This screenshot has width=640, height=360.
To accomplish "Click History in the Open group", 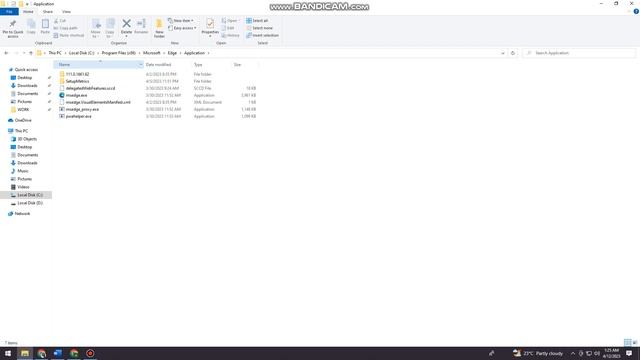I will coord(231,36).
